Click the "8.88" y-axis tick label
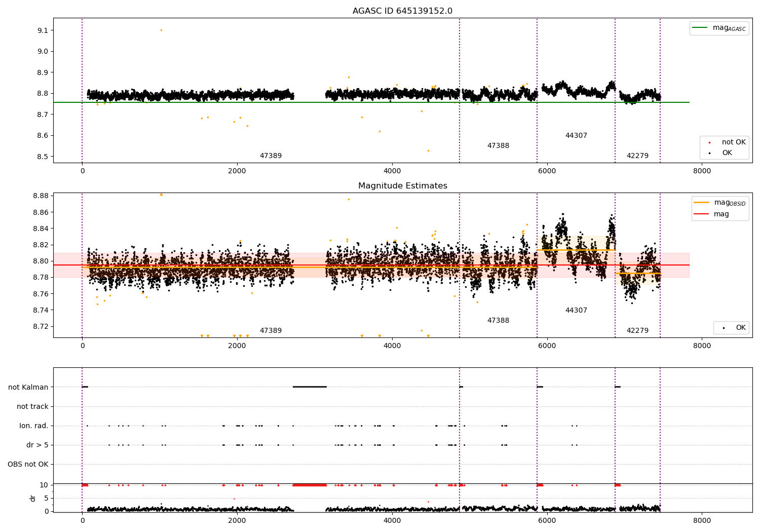Image resolution: width=760 pixels, height=532 pixels. click(x=41, y=196)
